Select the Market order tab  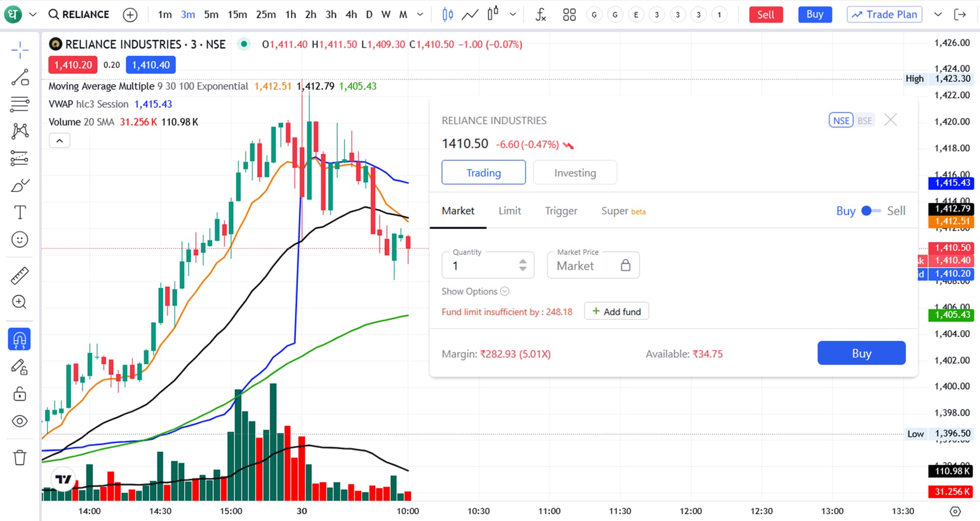coord(458,211)
